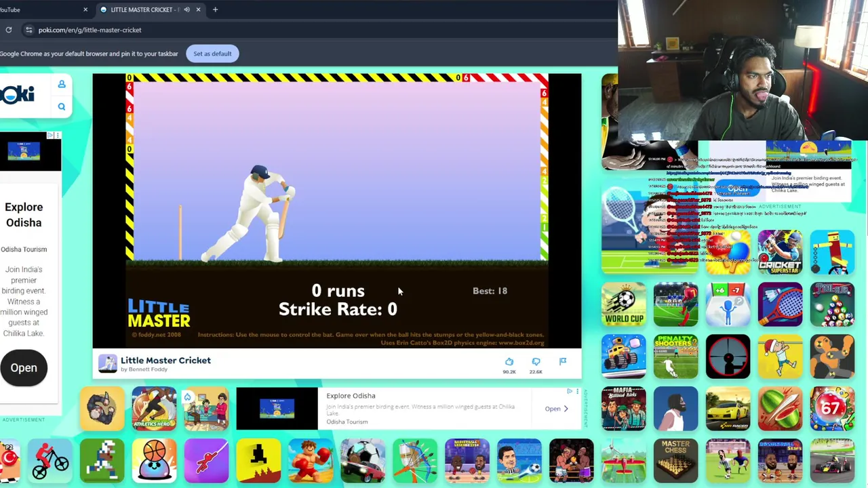Click Open link in Explore Odisha banner ad
The height and width of the screenshot is (488, 868).
[x=557, y=409]
